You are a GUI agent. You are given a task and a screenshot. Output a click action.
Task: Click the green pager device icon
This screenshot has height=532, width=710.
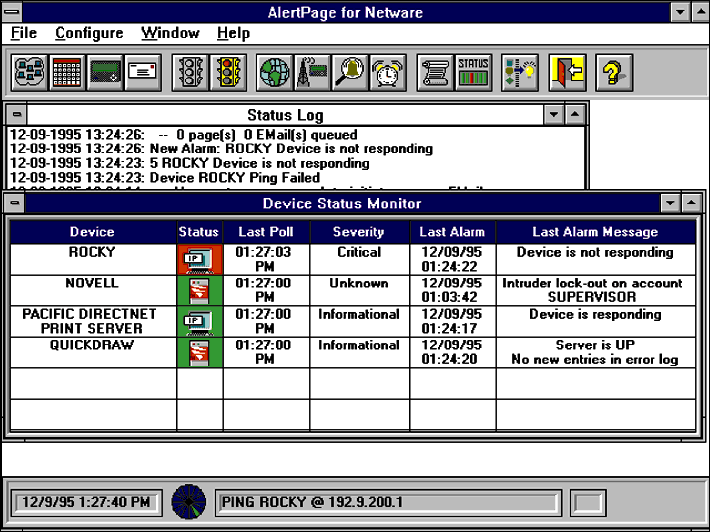click(105, 72)
